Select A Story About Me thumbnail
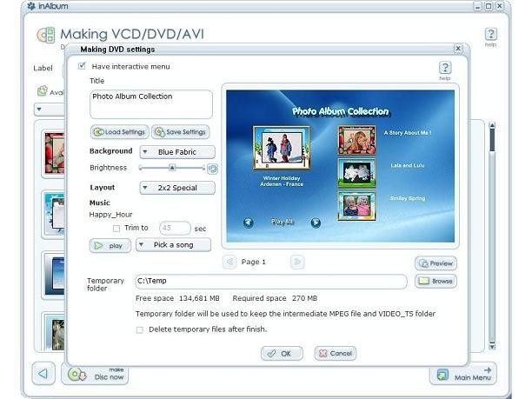Viewport: 532px width, 399px height. [356, 140]
